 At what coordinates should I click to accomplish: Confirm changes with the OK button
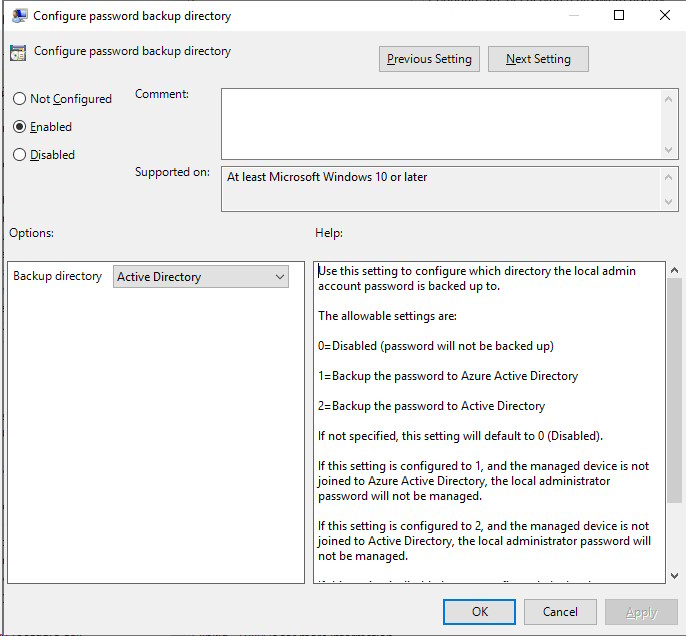480,612
